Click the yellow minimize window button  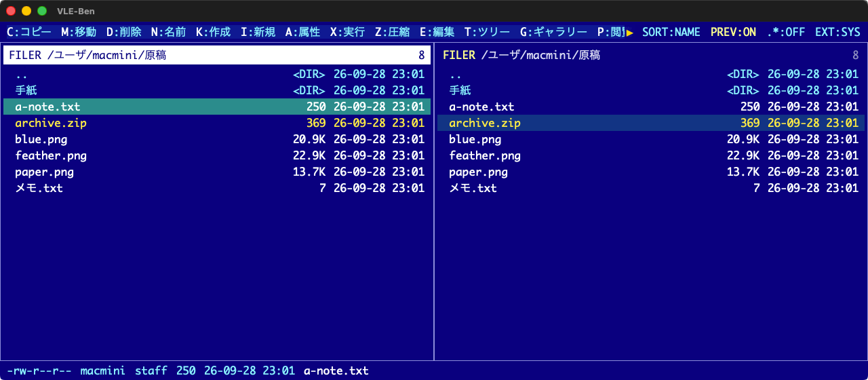click(x=26, y=11)
